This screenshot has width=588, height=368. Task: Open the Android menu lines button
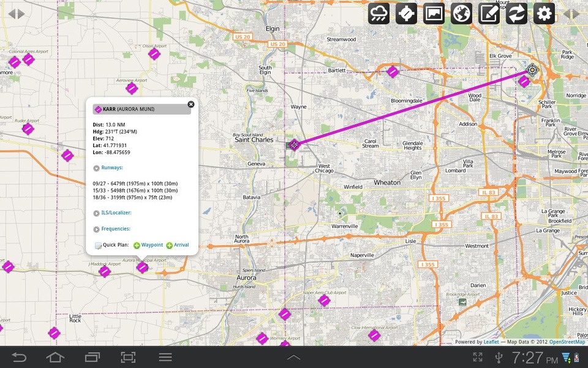point(165,357)
